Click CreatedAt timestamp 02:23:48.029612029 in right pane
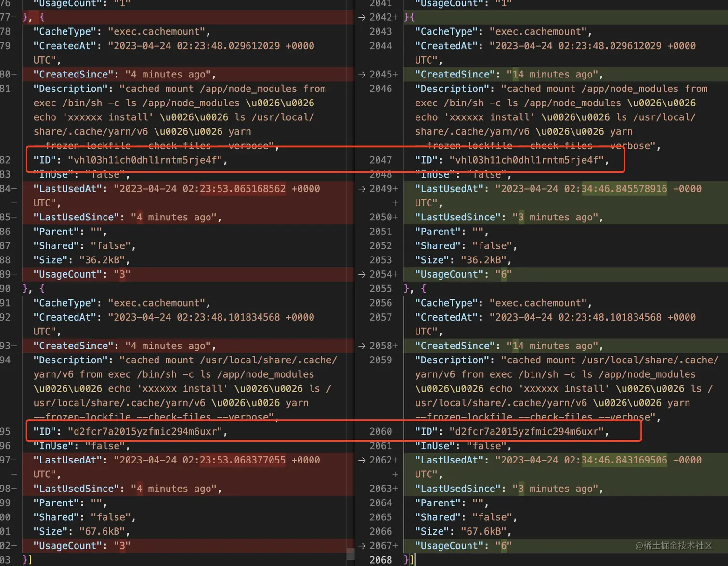728x566 pixels. [x=610, y=46]
